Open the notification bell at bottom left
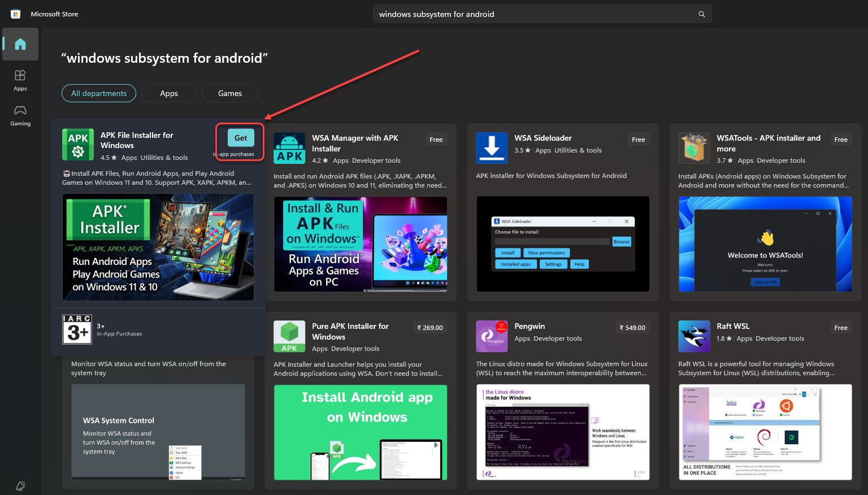Image resolution: width=868 pixels, height=495 pixels. pyautogui.click(x=20, y=486)
